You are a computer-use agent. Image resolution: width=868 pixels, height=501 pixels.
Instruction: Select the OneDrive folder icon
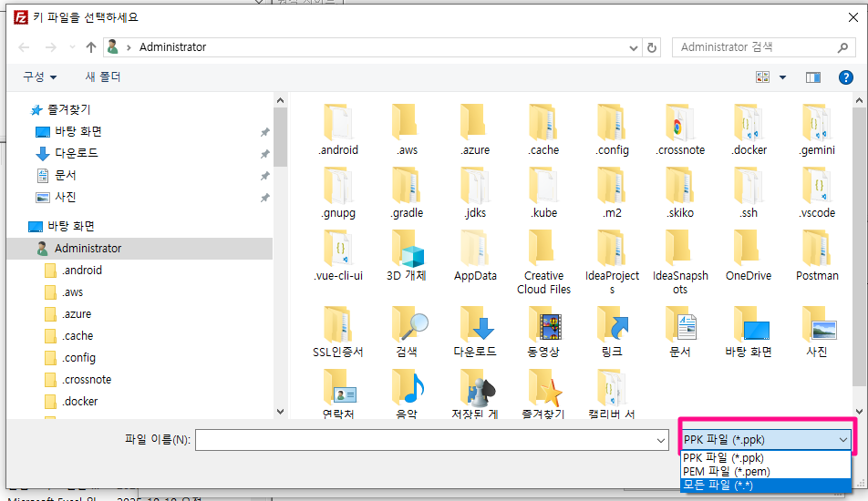pos(749,249)
